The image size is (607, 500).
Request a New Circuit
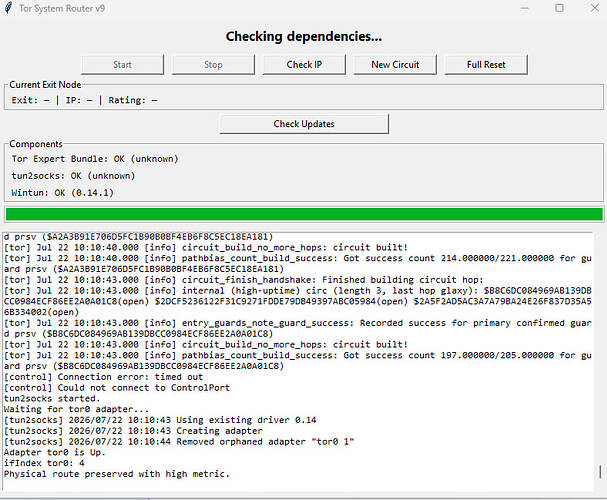395,65
